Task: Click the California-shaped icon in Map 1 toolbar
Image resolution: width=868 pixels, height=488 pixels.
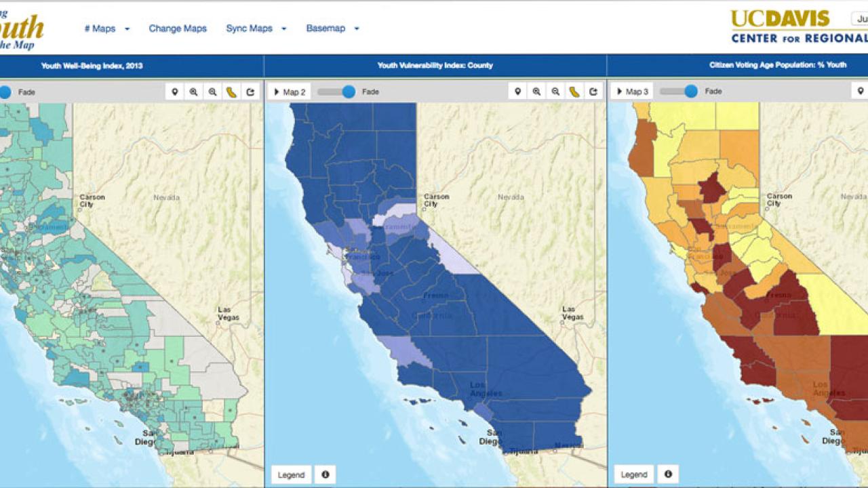Action: (232, 92)
